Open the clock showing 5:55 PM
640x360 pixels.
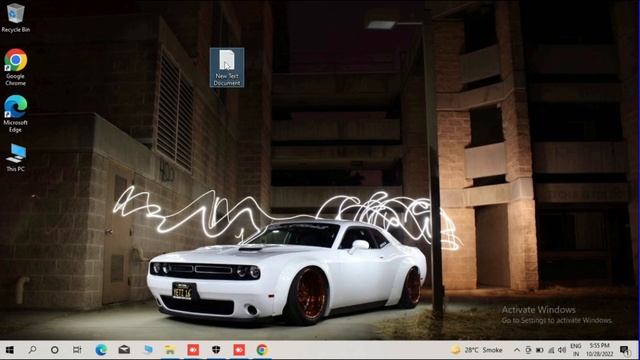pyautogui.click(x=600, y=350)
